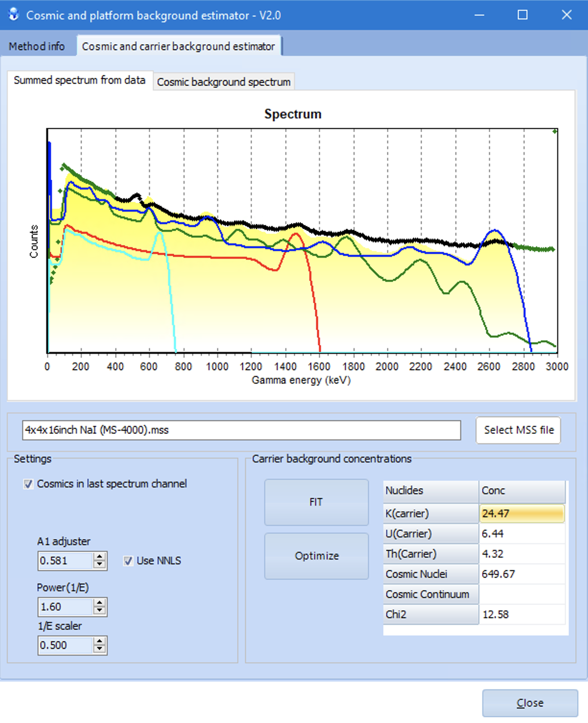Click the Th(Carrier) concentration value
The width and height of the screenshot is (588, 723).
point(522,554)
